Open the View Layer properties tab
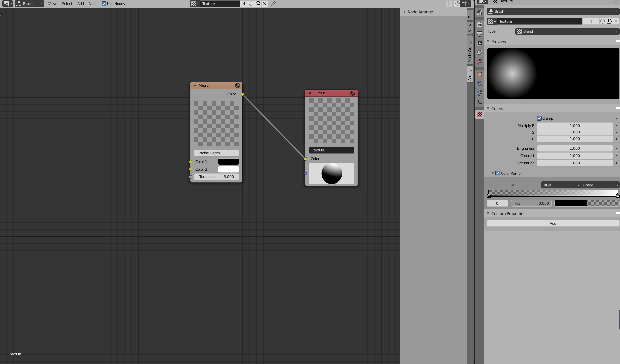 [480, 43]
